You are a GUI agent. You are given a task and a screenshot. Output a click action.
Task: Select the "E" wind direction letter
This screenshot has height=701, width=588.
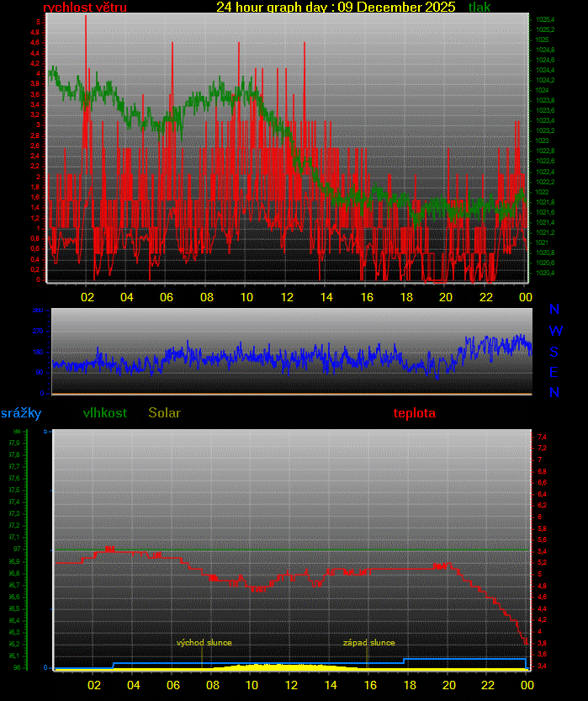tap(554, 373)
